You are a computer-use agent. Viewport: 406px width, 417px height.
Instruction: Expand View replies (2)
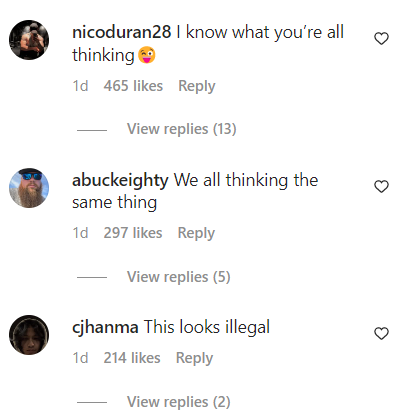[x=179, y=402]
